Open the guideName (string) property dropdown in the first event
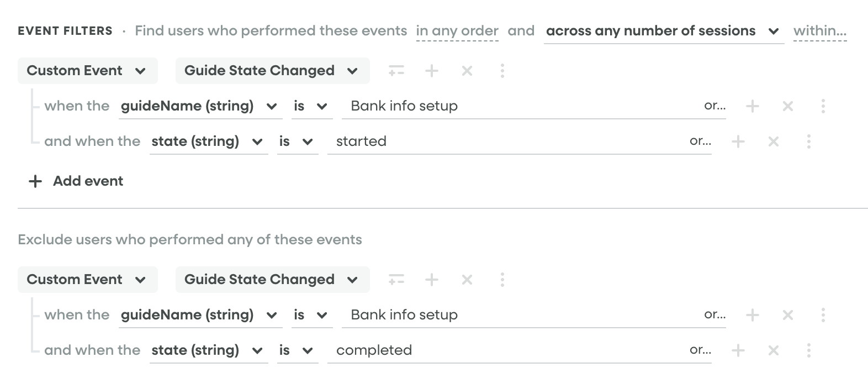The width and height of the screenshot is (868, 378). click(199, 106)
